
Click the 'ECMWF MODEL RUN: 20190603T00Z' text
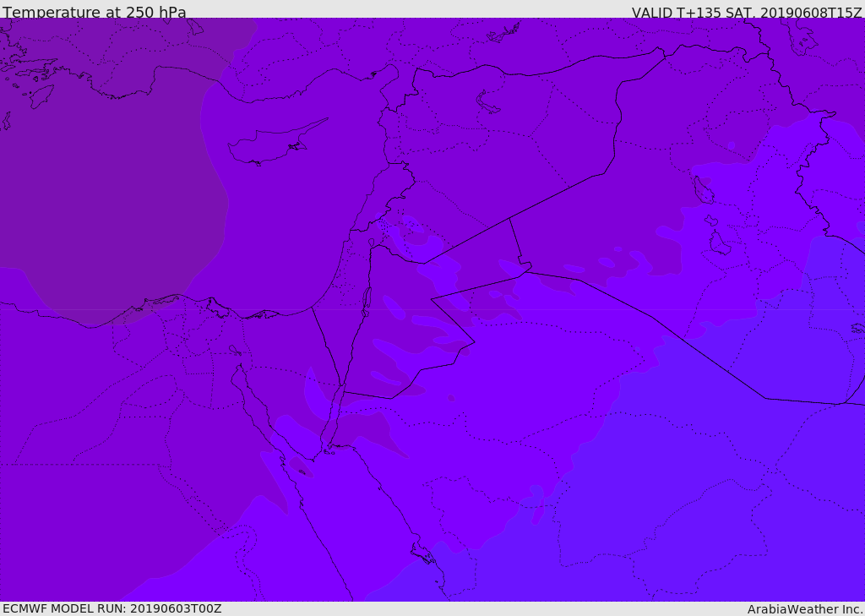click(x=112, y=608)
